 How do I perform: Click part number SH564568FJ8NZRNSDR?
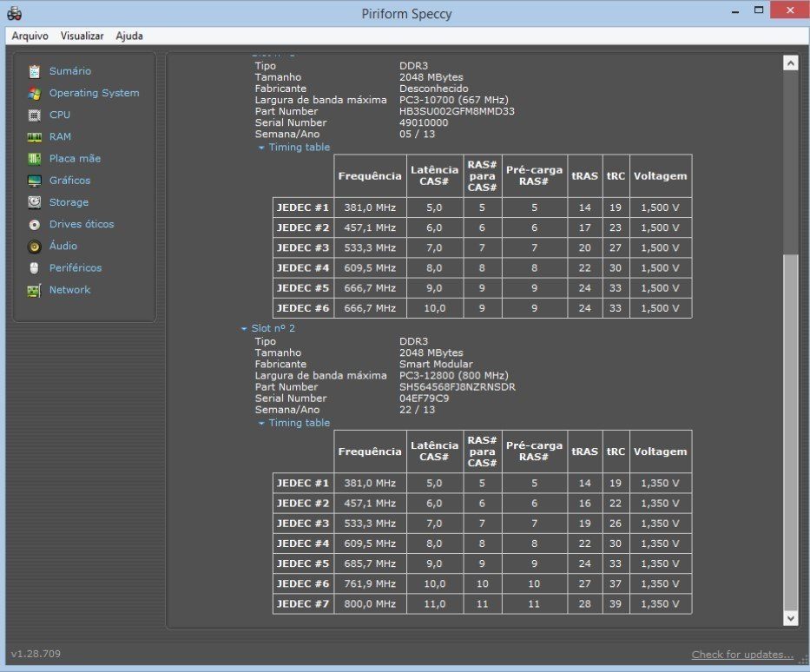(458, 387)
